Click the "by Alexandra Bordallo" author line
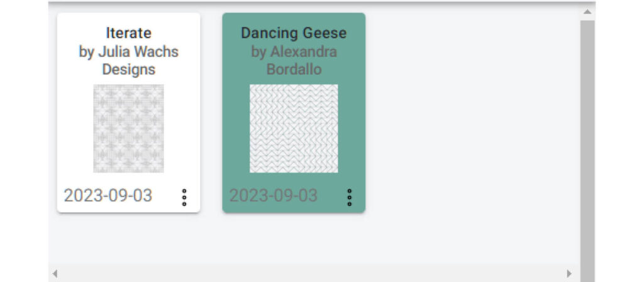This screenshot has width=644, height=282. 294,60
